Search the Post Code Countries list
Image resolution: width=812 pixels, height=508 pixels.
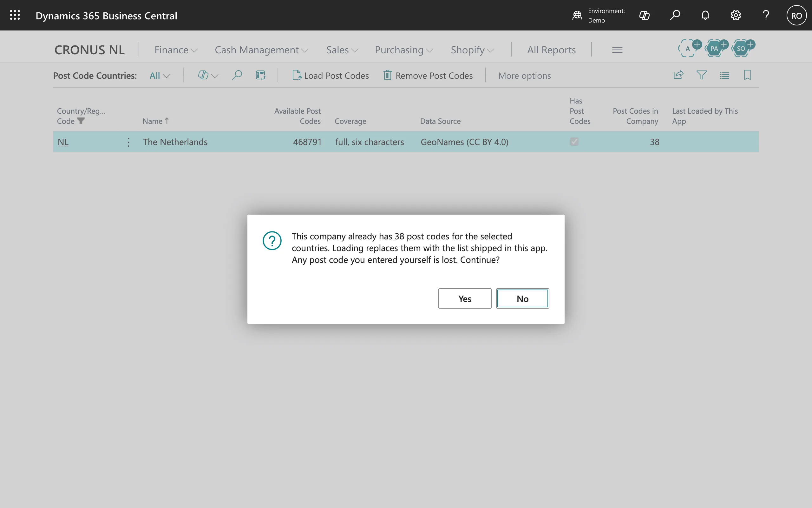(x=237, y=75)
